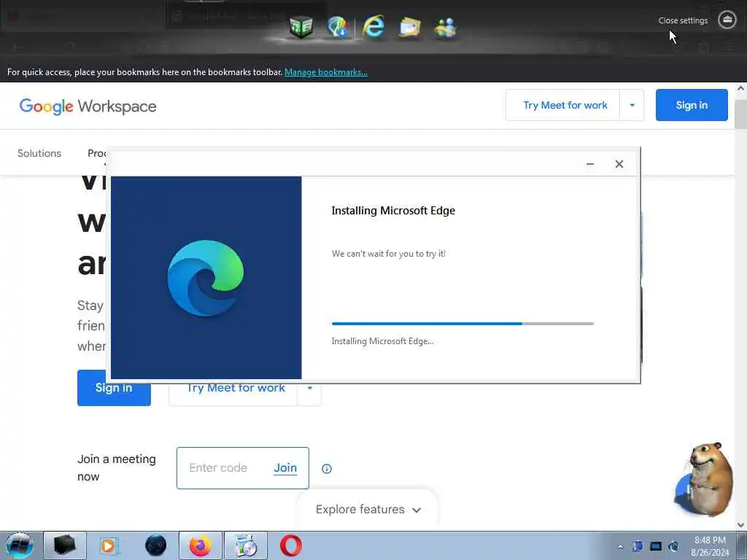Click the Installing Microsoft Edge heading
747x560 pixels.
[x=393, y=211]
